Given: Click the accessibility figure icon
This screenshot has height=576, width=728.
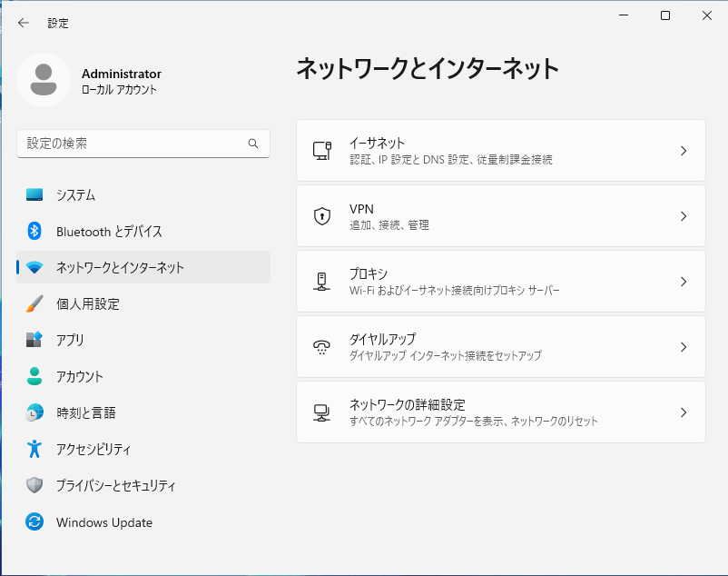Looking at the screenshot, I should click(x=34, y=449).
